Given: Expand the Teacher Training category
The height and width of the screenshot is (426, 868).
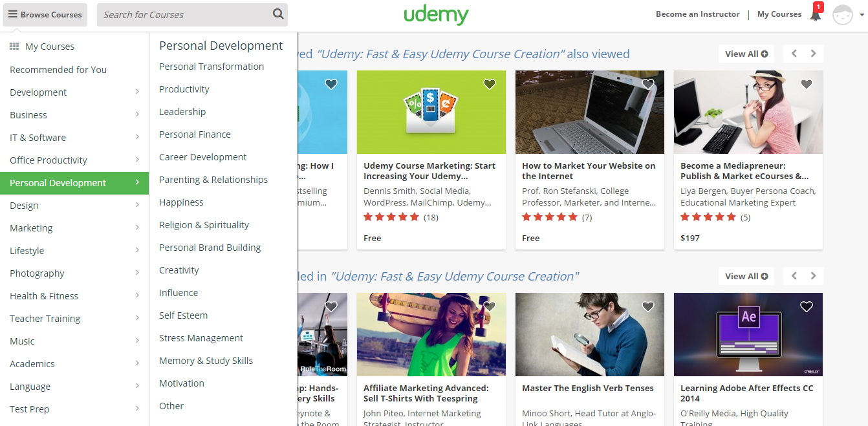Looking at the screenshot, I should 74,319.
